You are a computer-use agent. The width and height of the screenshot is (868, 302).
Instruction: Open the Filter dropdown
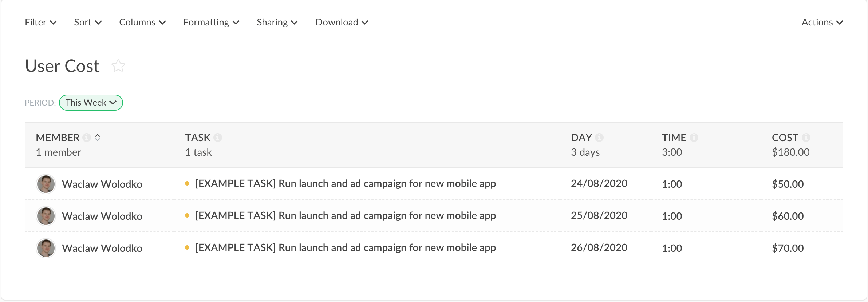coord(40,23)
